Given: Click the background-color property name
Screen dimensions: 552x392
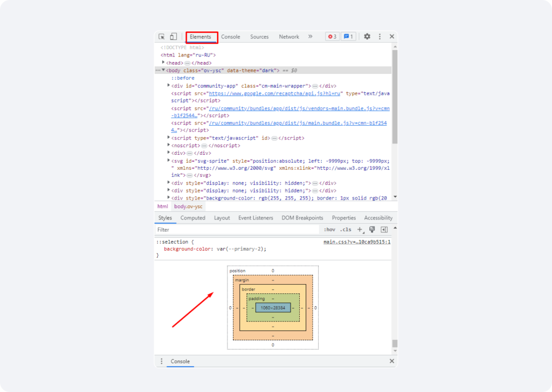Looking at the screenshot, I should 187,249.
